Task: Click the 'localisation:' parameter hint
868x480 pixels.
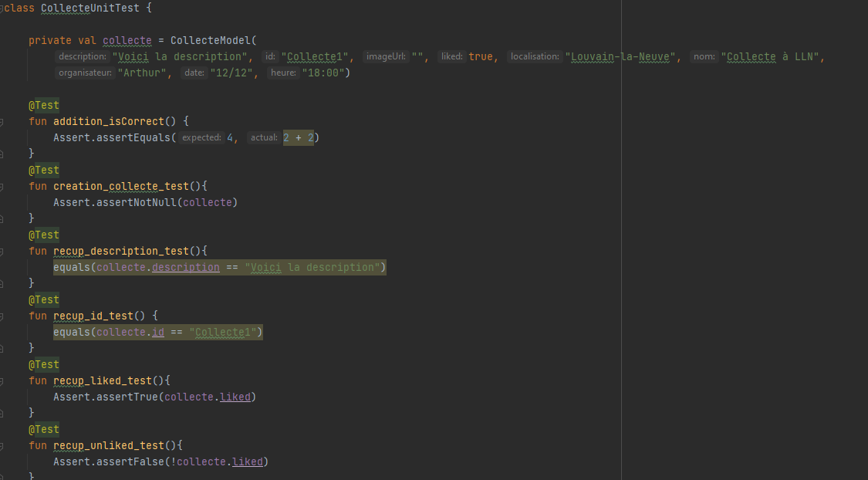Action: 535,56
